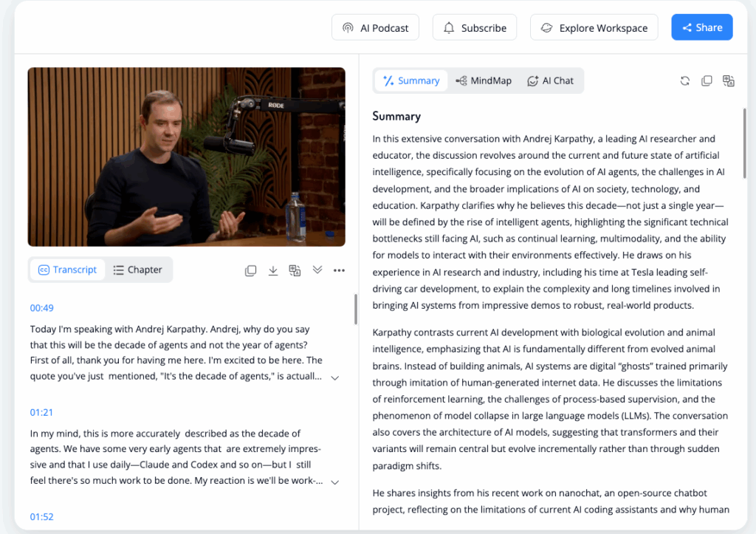Download the transcript
Viewport: 756px width, 534px height.
pyautogui.click(x=273, y=270)
